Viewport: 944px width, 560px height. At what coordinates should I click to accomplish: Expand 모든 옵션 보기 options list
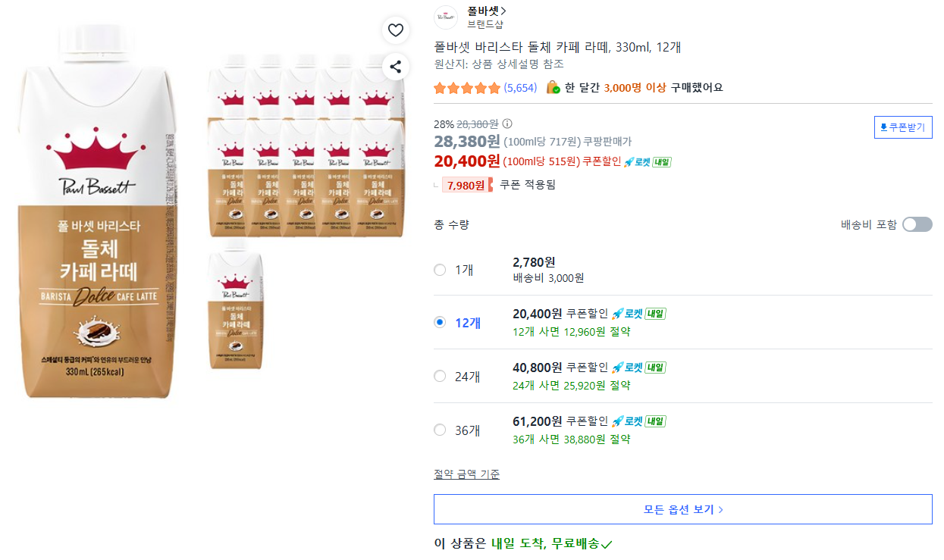682,509
